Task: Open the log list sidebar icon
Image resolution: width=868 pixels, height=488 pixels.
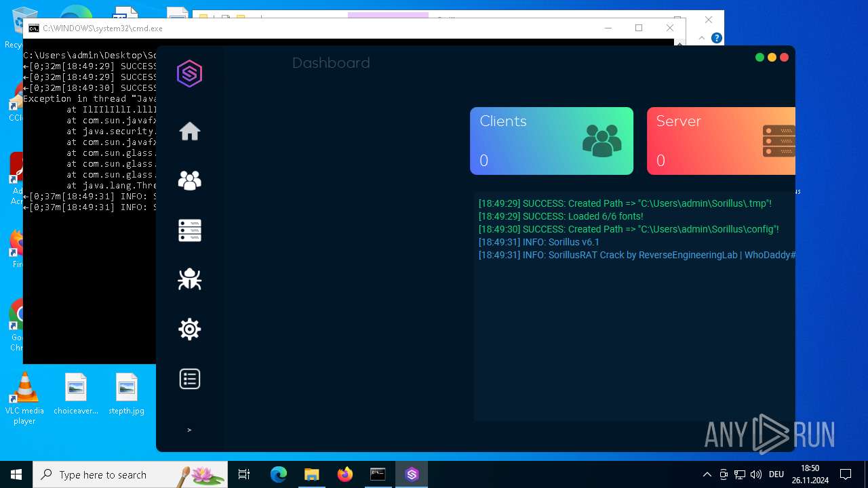Action: 190,379
